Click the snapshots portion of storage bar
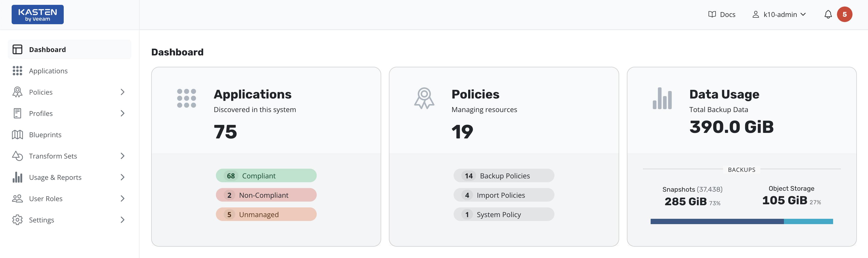Viewport: 868px width, 258px height. (x=717, y=221)
